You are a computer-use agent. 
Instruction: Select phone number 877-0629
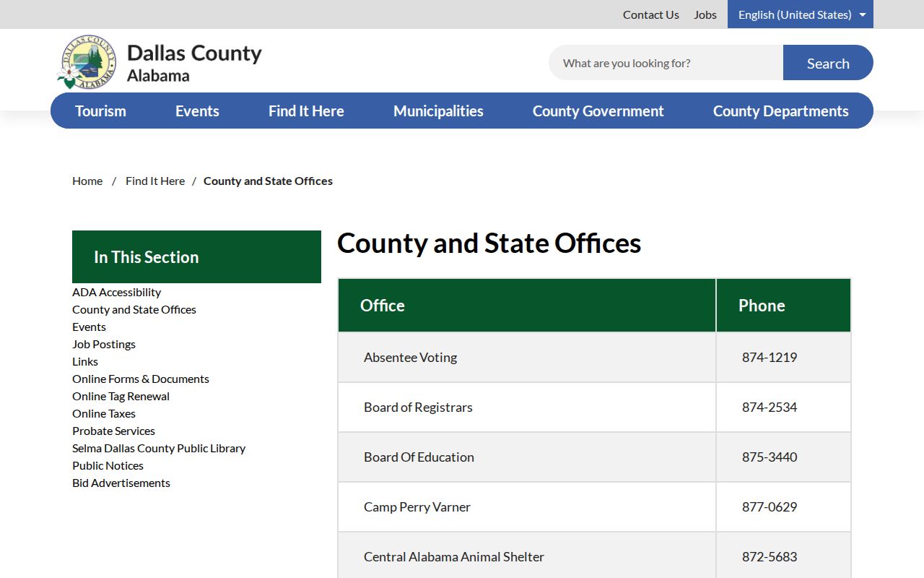click(770, 506)
